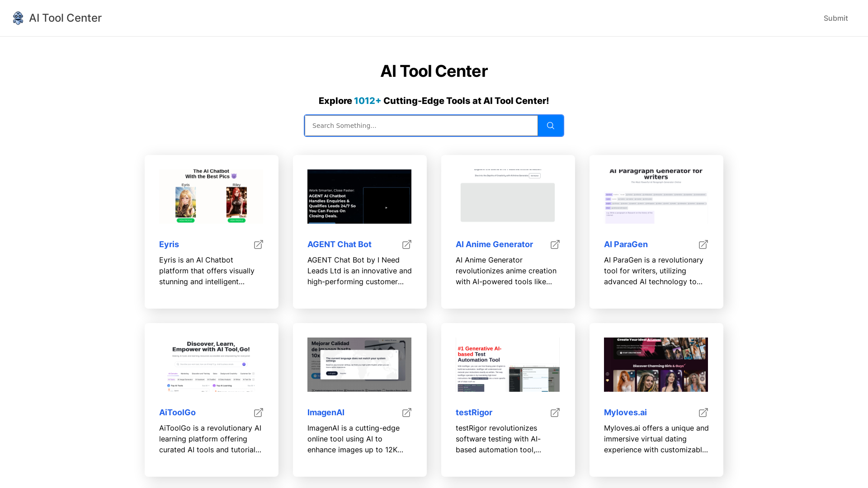Open the AI Anime Generator title link
Image resolution: width=868 pixels, height=488 pixels.
click(494, 244)
